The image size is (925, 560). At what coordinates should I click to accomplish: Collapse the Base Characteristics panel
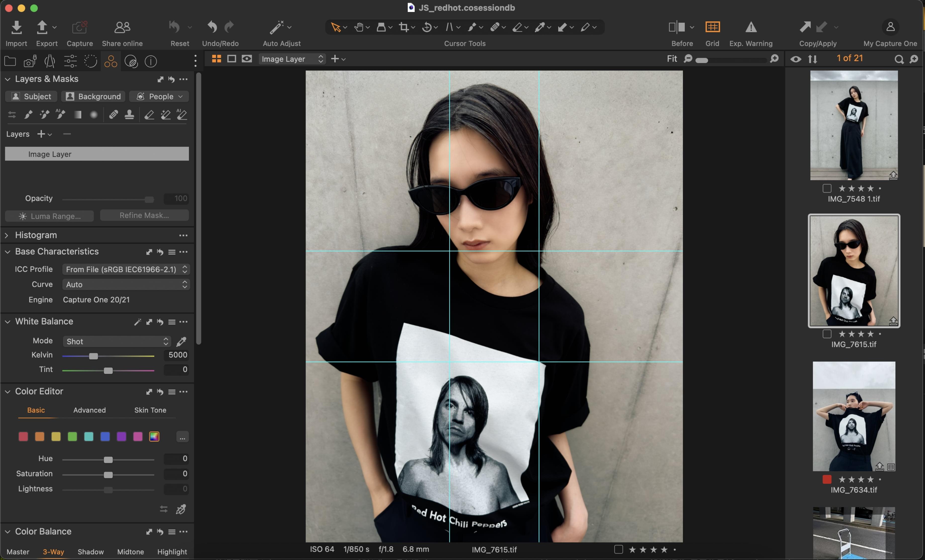[x=7, y=252]
